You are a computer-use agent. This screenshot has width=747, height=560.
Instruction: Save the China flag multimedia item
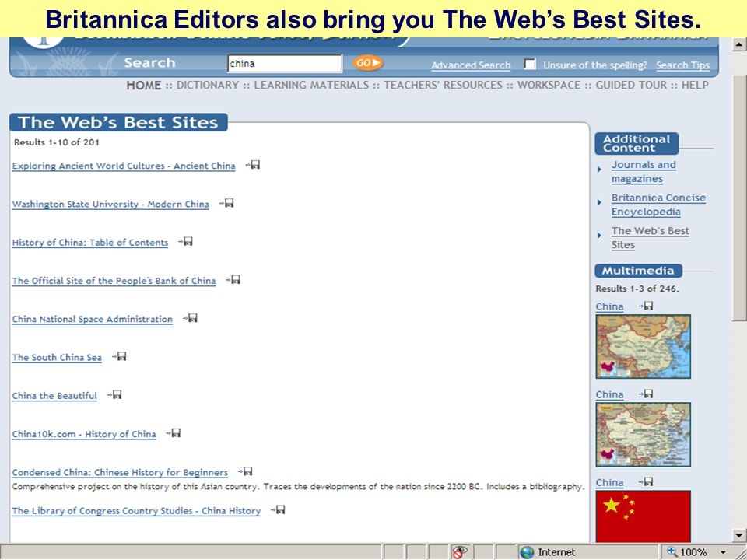(647, 482)
